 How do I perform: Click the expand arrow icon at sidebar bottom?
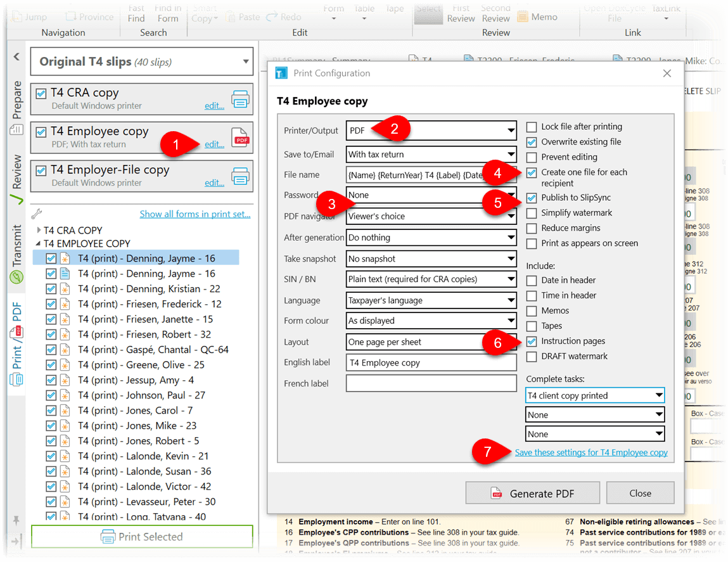[16, 541]
